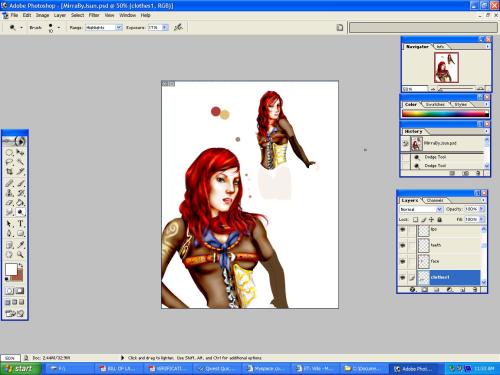Open the Fill slider arrow
500x375 pixels.
click(481, 219)
